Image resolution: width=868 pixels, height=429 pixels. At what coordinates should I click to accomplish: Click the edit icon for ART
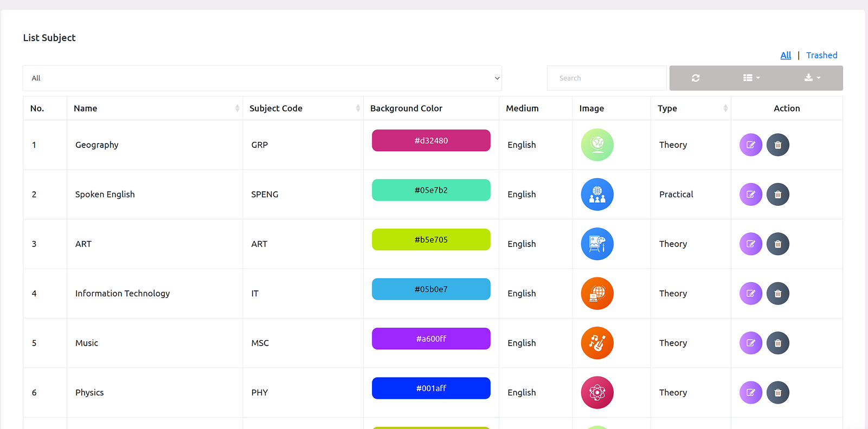(x=751, y=244)
